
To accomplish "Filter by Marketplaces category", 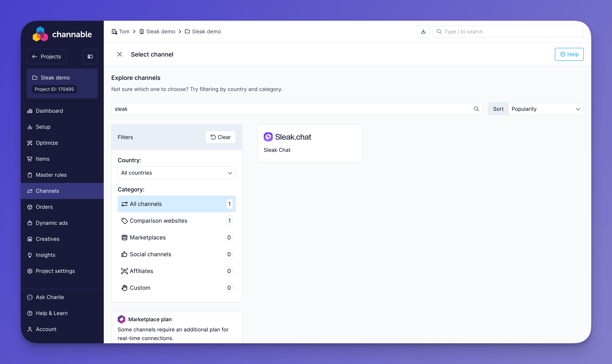I will coord(177,237).
